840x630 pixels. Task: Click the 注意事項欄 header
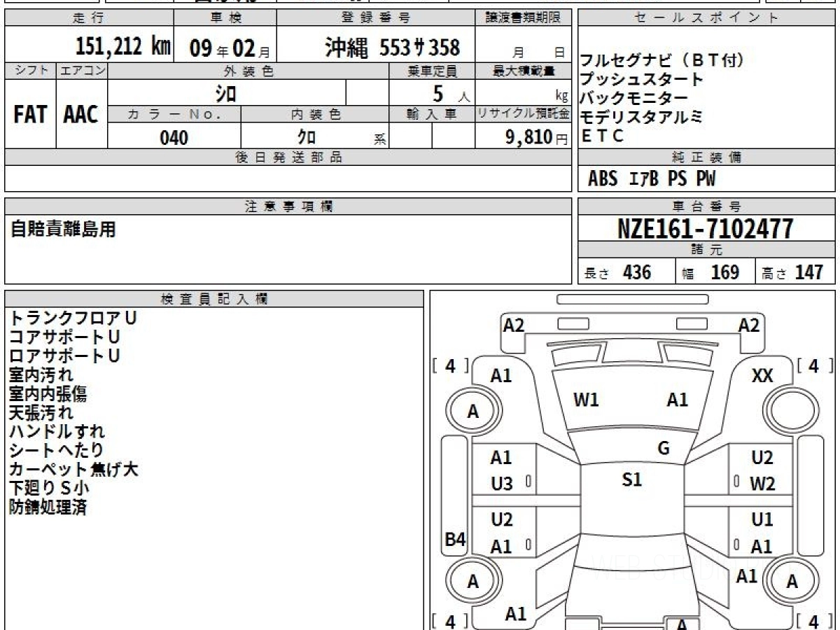(288, 206)
